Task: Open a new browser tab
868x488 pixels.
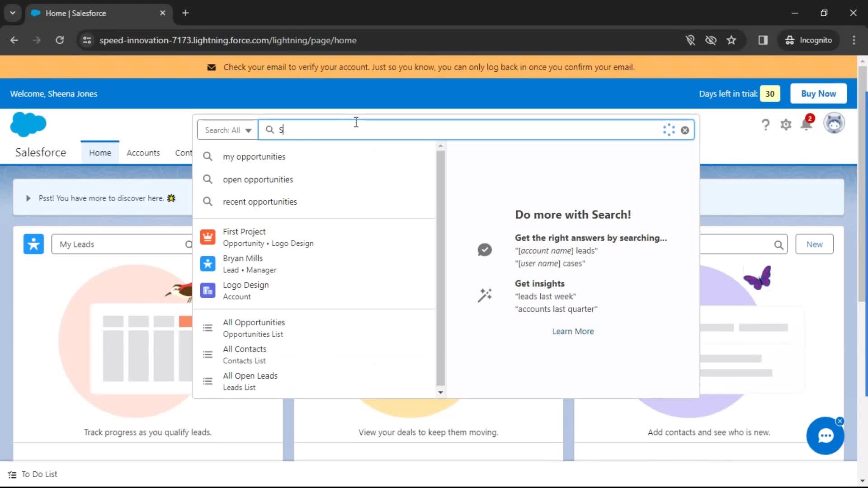Action: click(x=185, y=13)
